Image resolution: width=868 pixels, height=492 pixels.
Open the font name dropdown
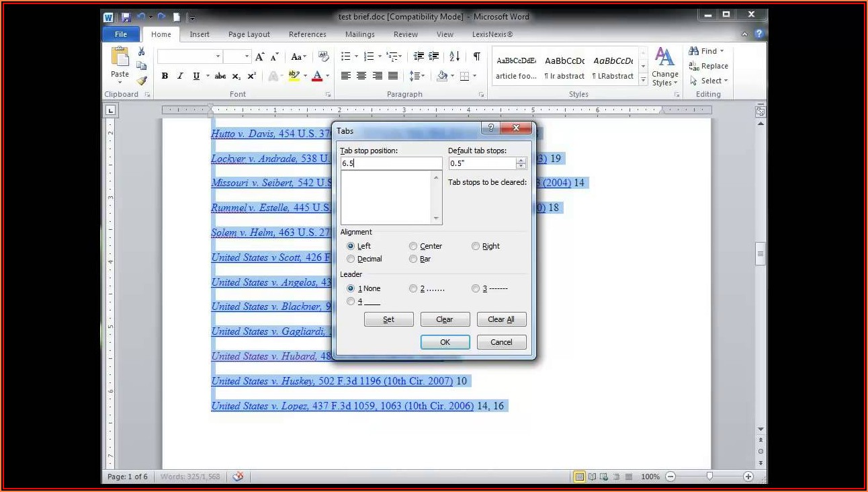(x=218, y=56)
